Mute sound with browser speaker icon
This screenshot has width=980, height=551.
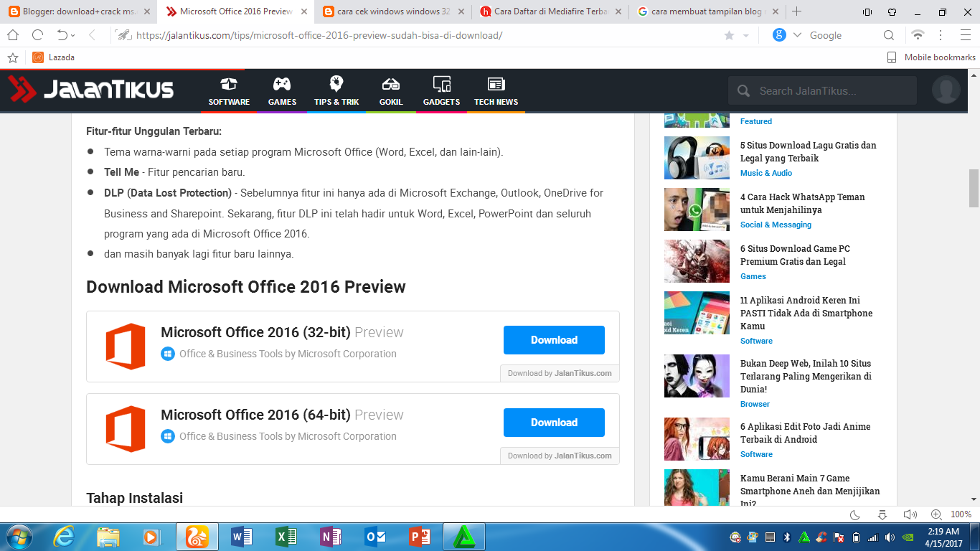(910, 514)
